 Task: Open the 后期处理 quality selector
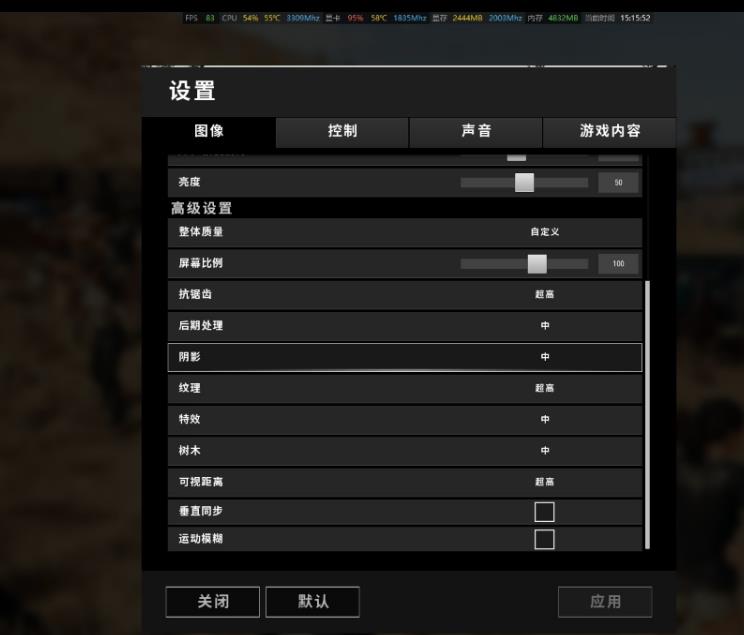coord(405,326)
